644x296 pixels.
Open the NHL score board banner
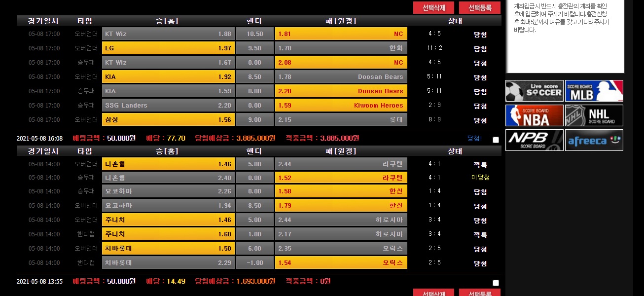coord(594,115)
